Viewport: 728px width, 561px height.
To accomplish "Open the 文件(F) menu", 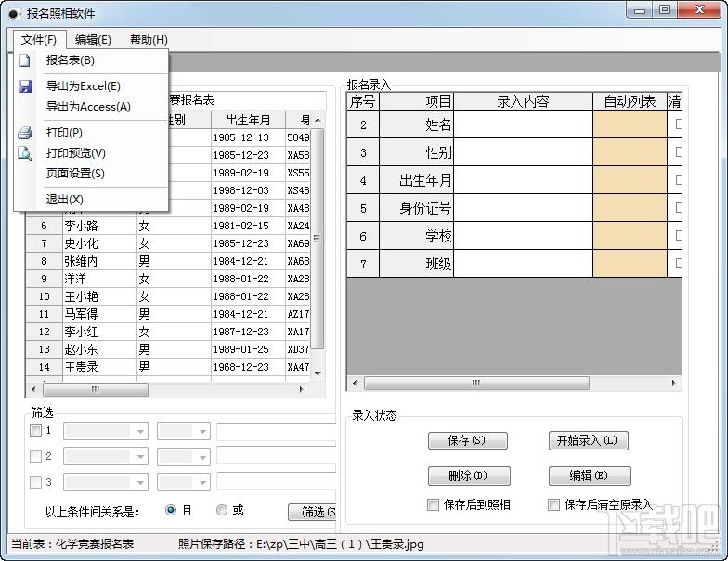I will click(x=39, y=40).
